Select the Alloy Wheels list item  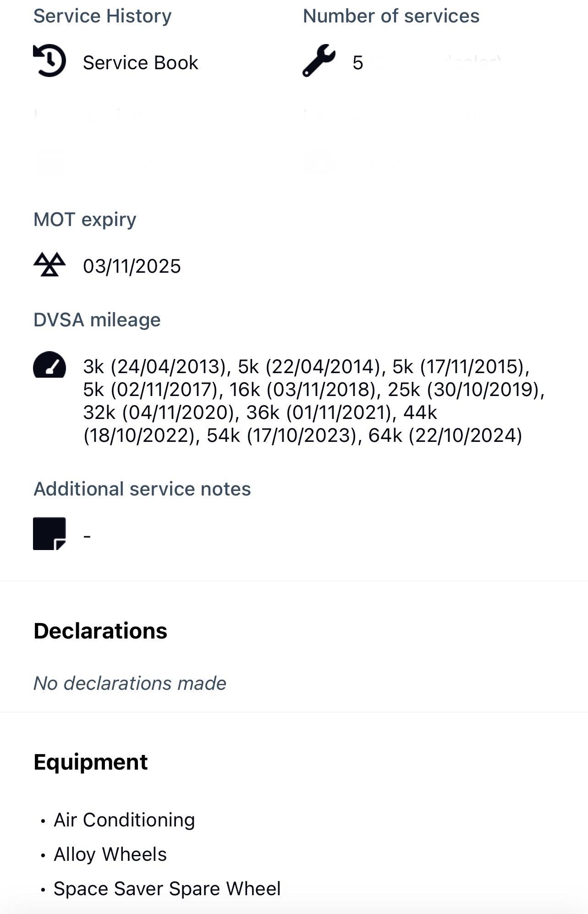110,854
